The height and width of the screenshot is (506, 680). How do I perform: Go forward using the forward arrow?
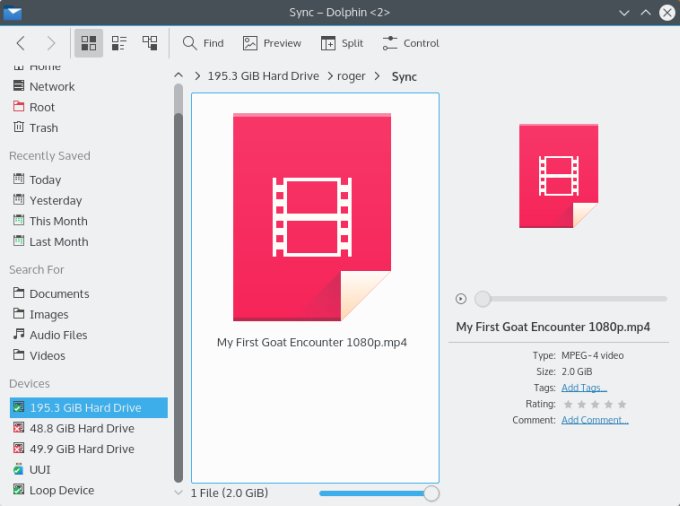click(x=50, y=43)
